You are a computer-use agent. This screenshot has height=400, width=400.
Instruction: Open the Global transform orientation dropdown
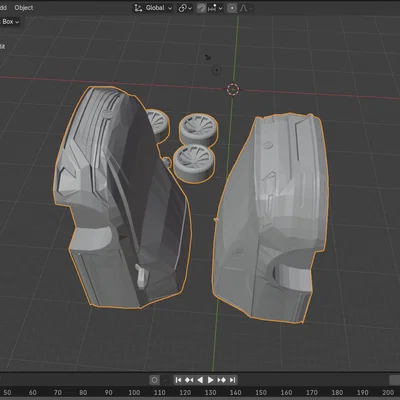tap(153, 8)
